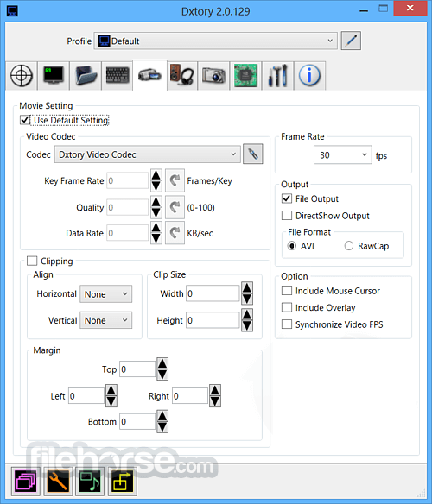
Task: Click the orange wrench button at bottom
Action: pyautogui.click(x=58, y=482)
